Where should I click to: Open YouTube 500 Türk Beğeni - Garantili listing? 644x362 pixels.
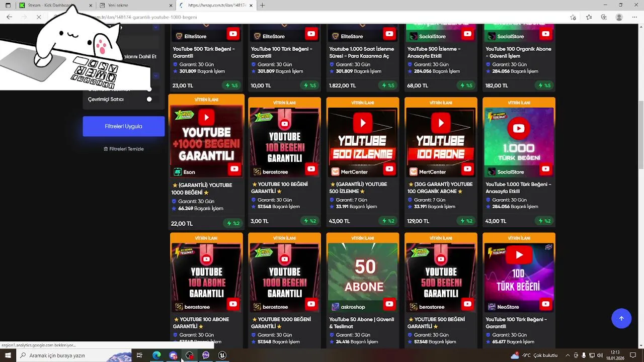(204, 52)
